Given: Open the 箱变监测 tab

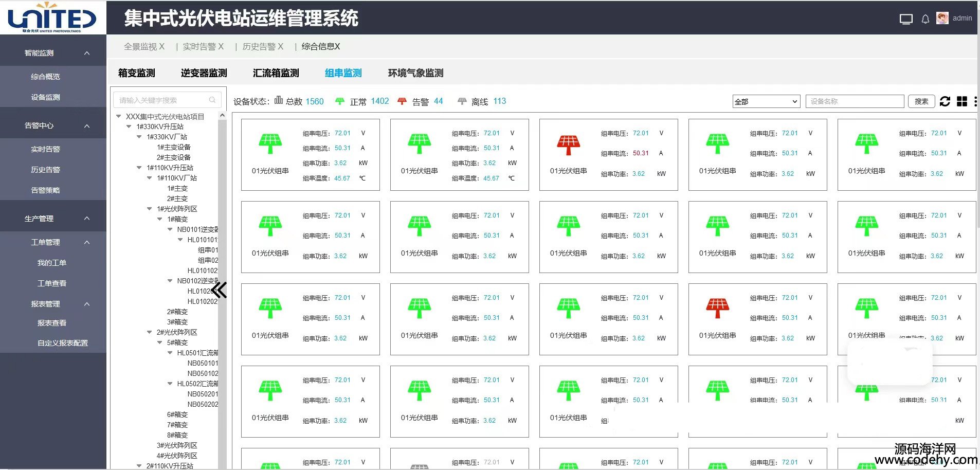Looking at the screenshot, I should (x=137, y=73).
